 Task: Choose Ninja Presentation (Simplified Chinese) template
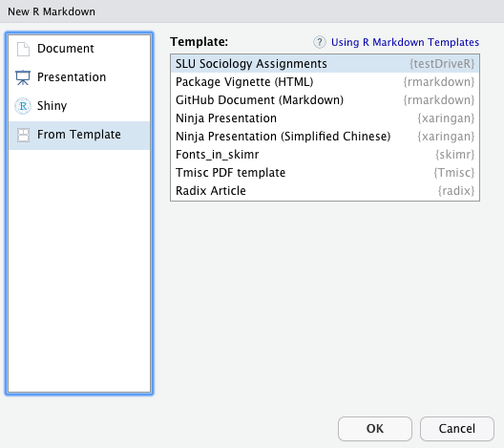[x=325, y=137]
